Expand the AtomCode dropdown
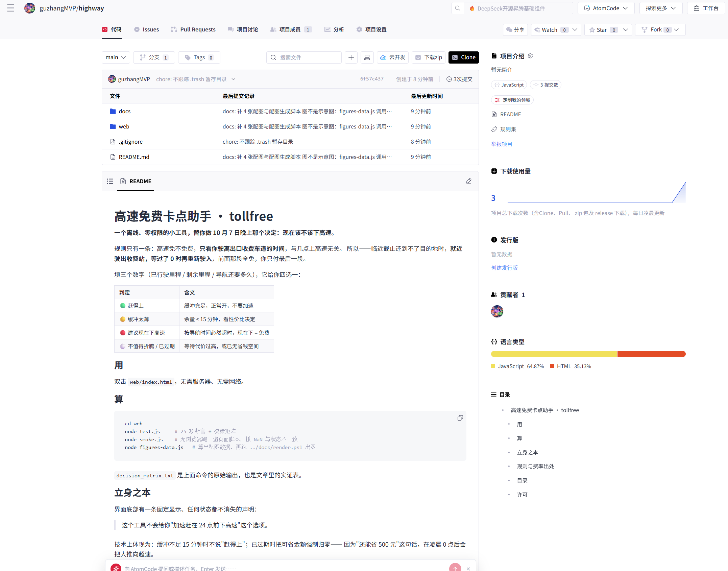The image size is (728, 571). pos(606,8)
